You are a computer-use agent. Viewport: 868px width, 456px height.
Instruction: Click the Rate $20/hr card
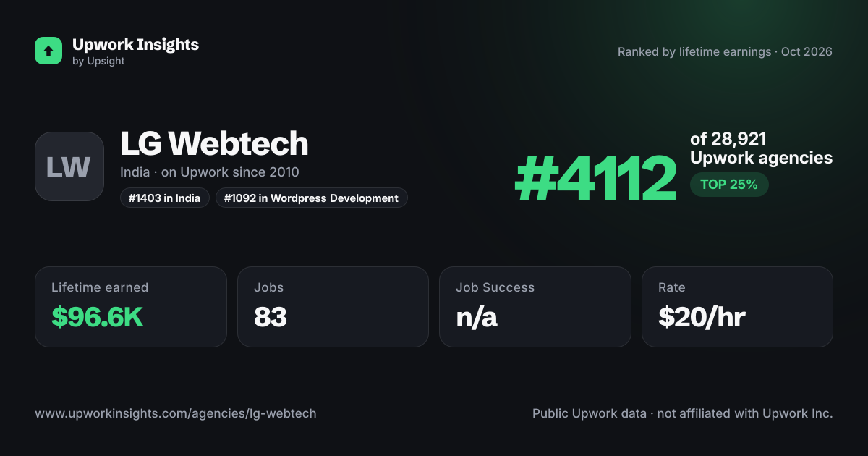point(737,307)
